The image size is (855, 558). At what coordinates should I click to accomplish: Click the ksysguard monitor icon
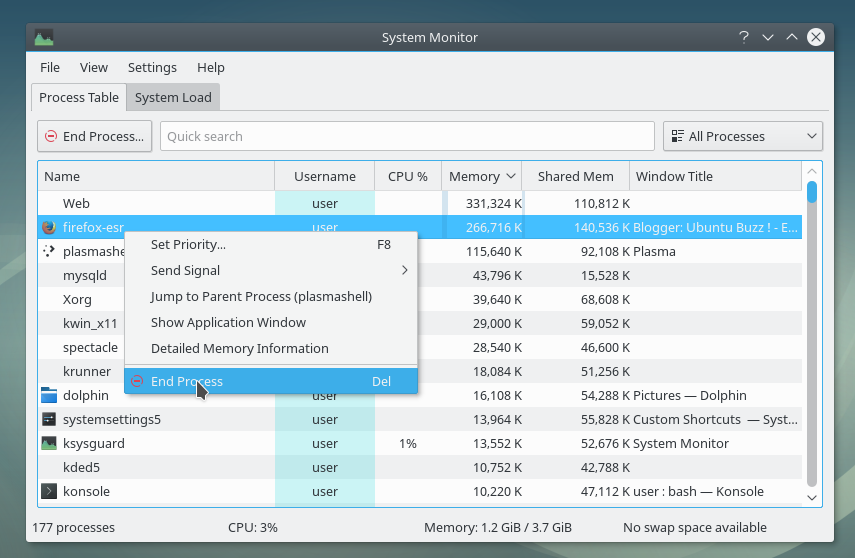pyautogui.click(x=49, y=443)
